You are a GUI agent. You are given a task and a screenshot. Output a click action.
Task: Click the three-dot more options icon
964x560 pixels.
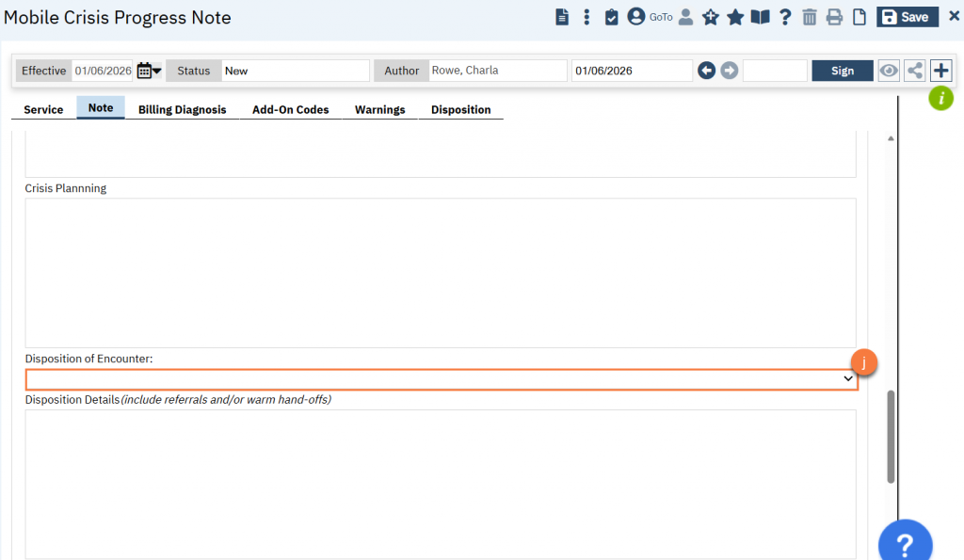[586, 17]
